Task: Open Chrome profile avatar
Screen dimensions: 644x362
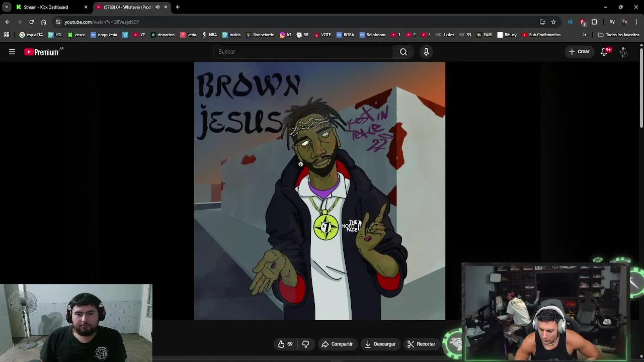Action: click(624, 22)
